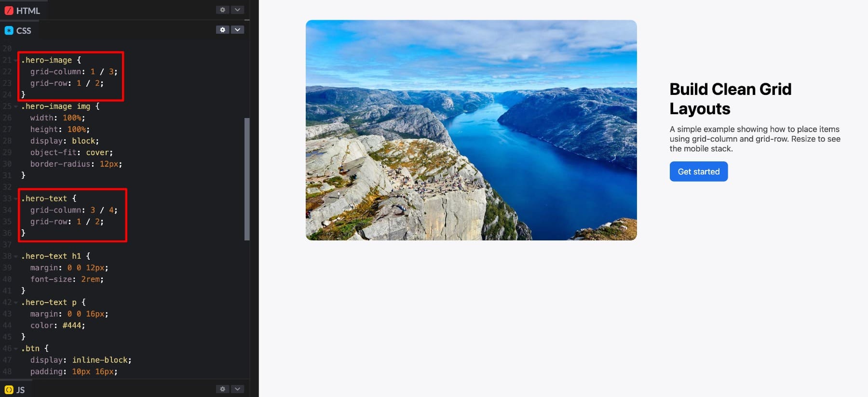This screenshot has height=397, width=868.
Task: Open the HTML panel settings gear
Action: [x=222, y=10]
